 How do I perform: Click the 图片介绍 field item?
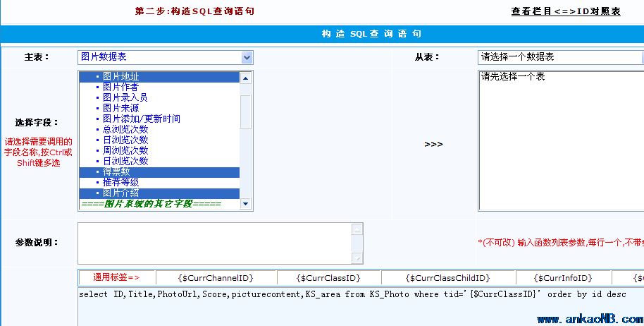tap(120, 193)
